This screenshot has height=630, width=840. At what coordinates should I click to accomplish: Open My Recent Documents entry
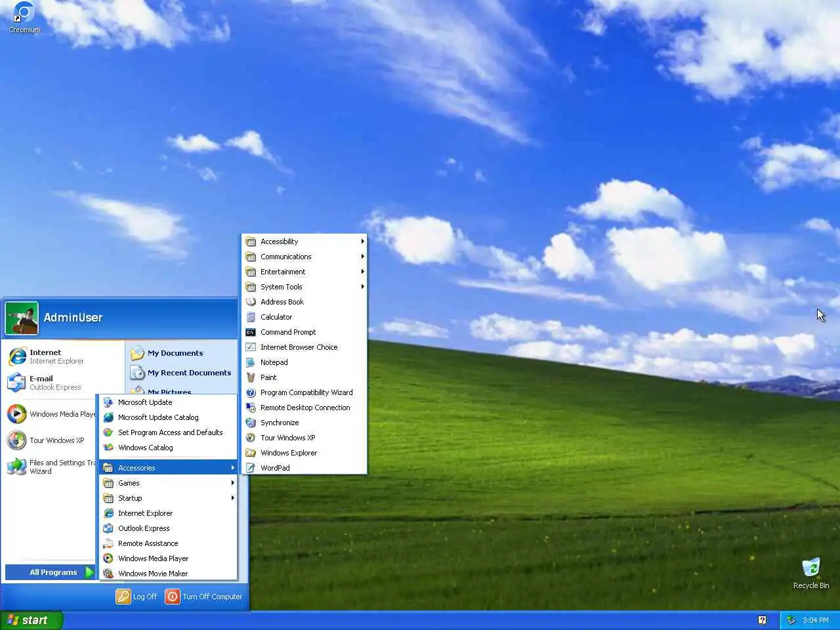(x=181, y=373)
